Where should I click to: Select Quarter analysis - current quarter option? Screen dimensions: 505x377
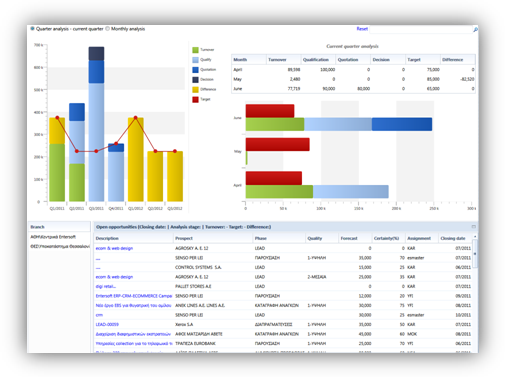click(x=32, y=29)
